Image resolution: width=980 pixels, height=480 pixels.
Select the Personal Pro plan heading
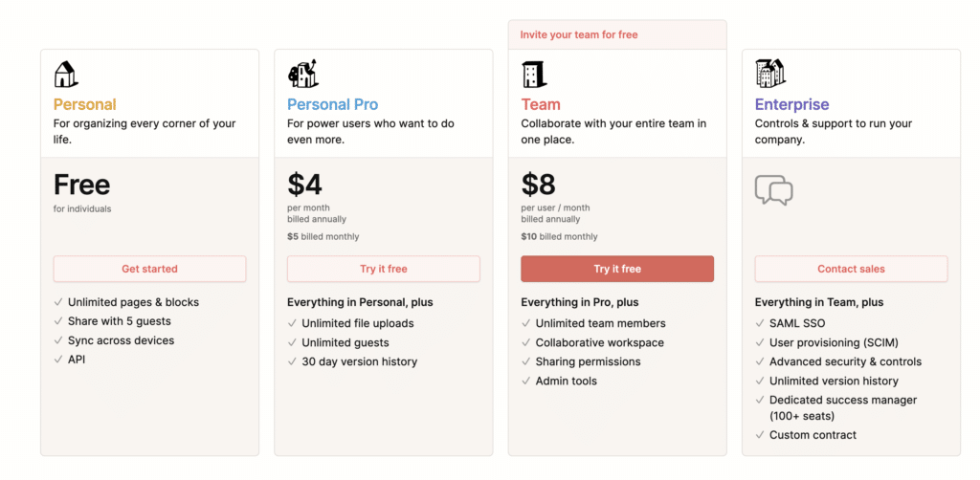coord(332,104)
